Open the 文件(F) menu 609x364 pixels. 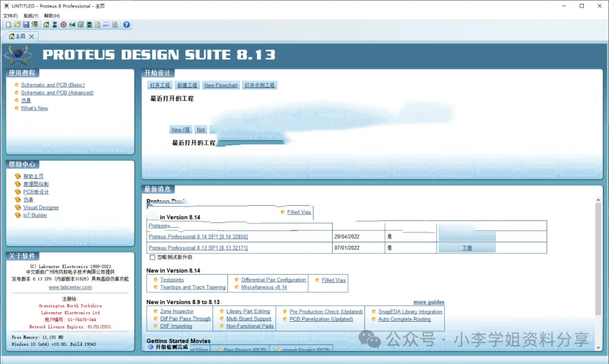[x=11, y=16]
